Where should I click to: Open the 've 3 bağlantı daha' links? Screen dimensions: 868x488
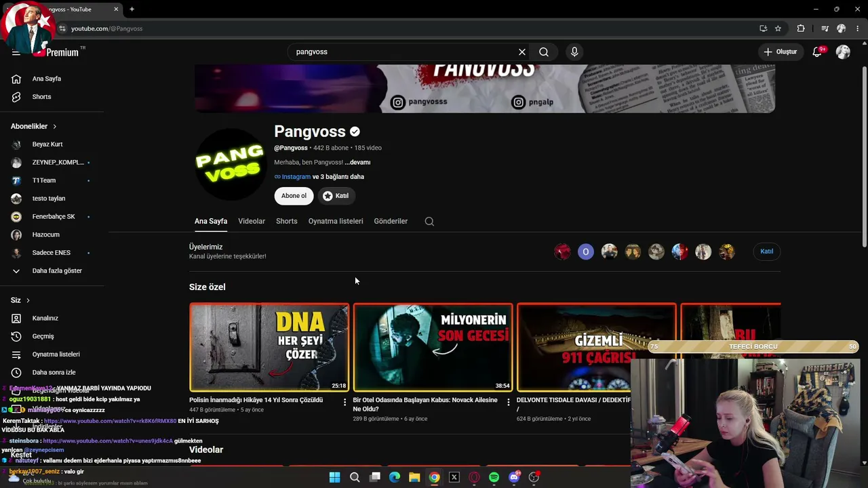point(338,177)
